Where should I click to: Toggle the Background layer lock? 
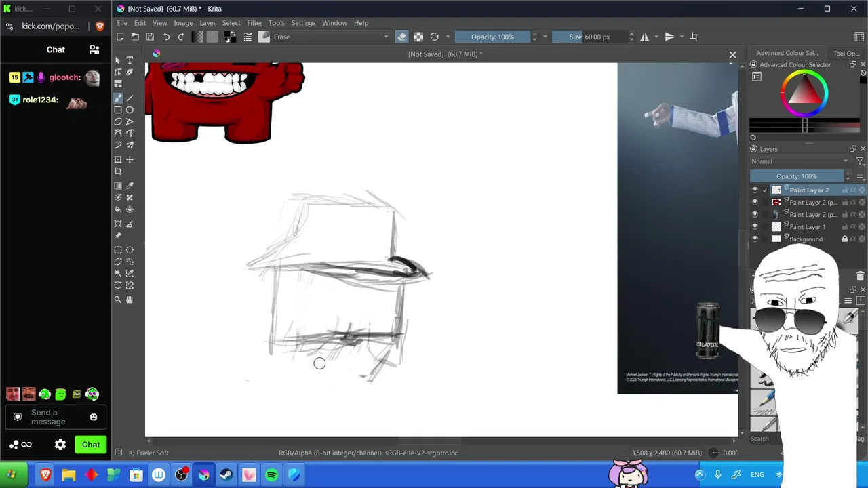(845, 239)
